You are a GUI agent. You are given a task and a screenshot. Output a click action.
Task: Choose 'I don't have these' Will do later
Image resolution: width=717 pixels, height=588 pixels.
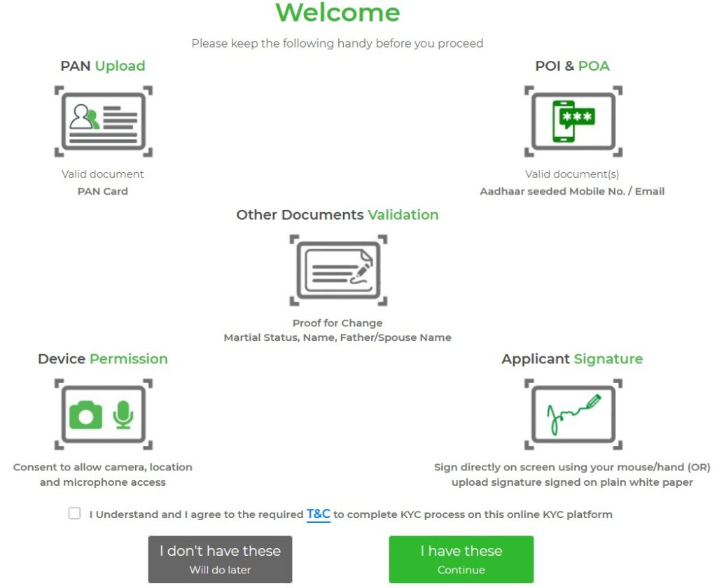click(220, 559)
